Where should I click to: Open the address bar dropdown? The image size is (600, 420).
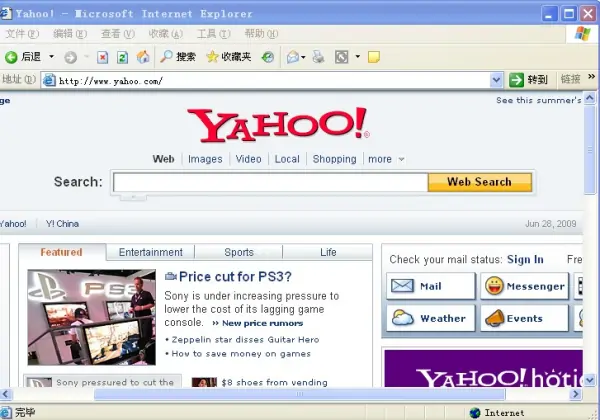click(x=496, y=80)
